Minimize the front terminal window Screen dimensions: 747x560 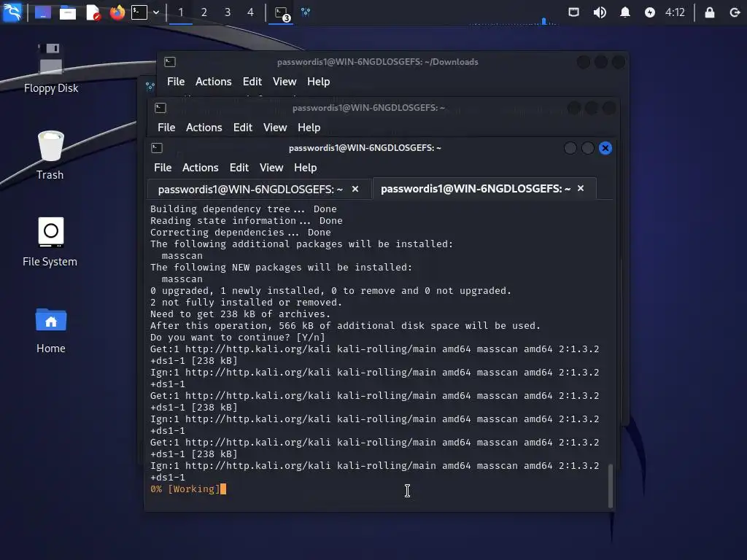[x=570, y=148]
